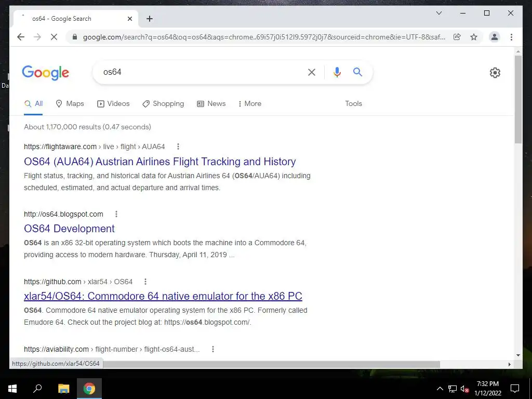
Task: Click the browser forward arrow
Action: [37, 37]
